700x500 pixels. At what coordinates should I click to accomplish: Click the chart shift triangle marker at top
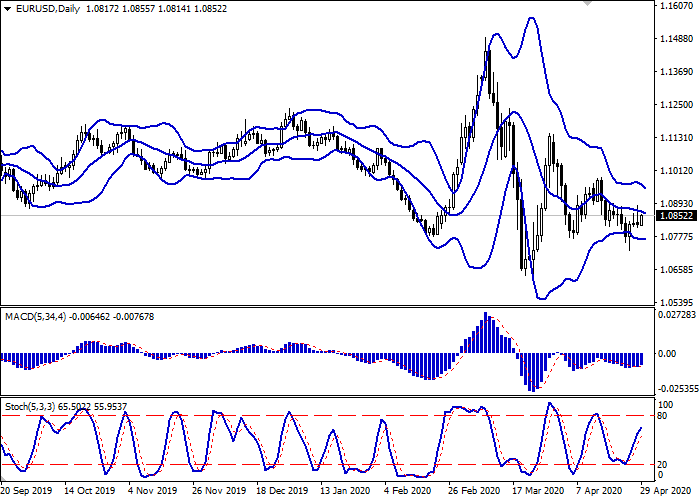(x=588, y=3)
